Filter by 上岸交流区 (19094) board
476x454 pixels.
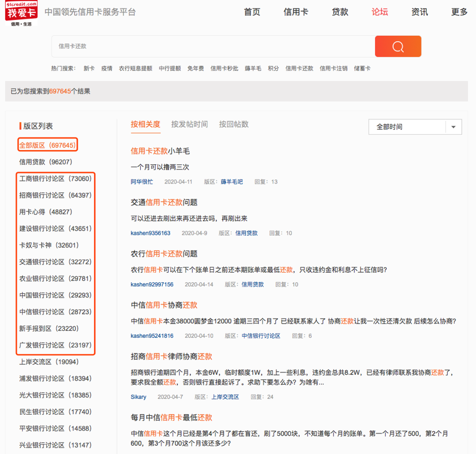[49, 362]
